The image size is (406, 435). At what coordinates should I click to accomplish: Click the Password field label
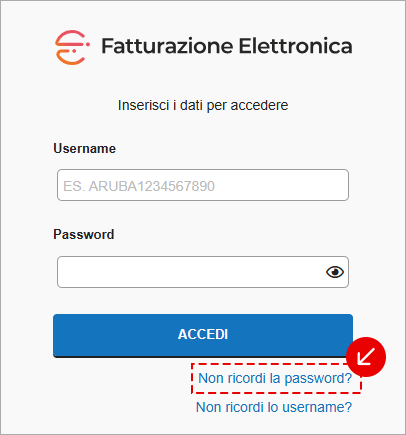pyautogui.click(x=84, y=234)
